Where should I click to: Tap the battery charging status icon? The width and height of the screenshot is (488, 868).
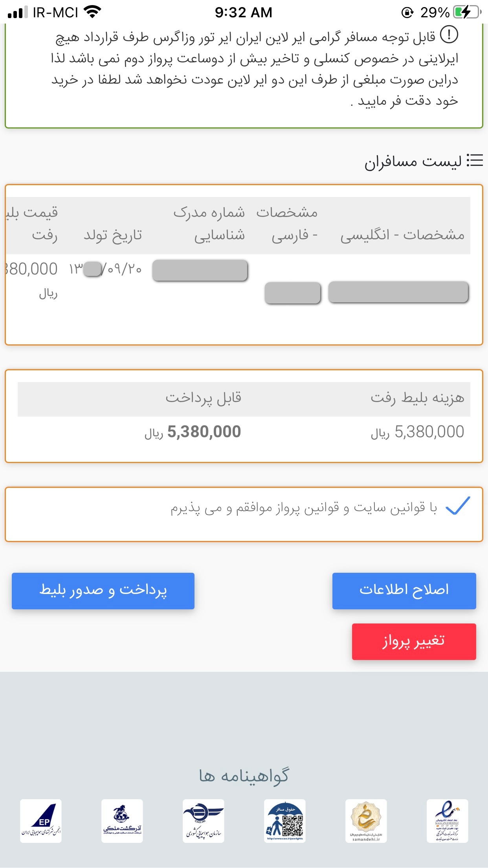pos(467,13)
